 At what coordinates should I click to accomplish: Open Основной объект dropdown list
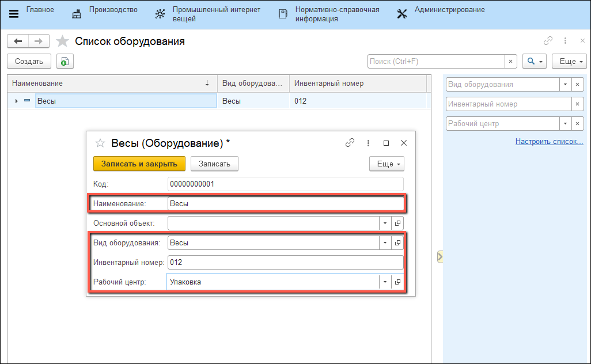[385, 223]
